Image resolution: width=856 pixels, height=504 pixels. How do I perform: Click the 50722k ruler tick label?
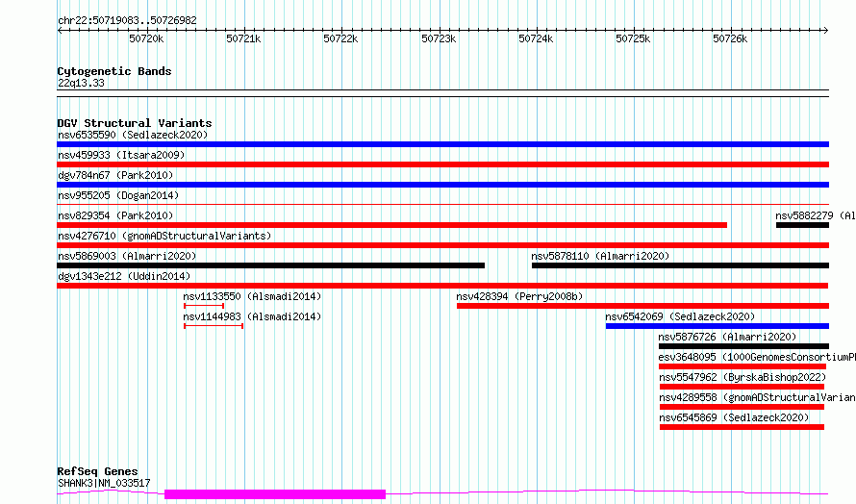[x=340, y=39]
